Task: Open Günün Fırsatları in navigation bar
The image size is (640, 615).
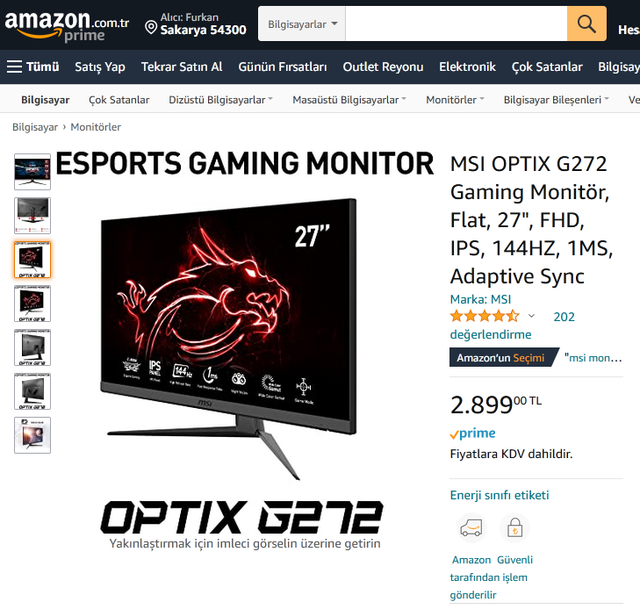Action: coord(282,67)
